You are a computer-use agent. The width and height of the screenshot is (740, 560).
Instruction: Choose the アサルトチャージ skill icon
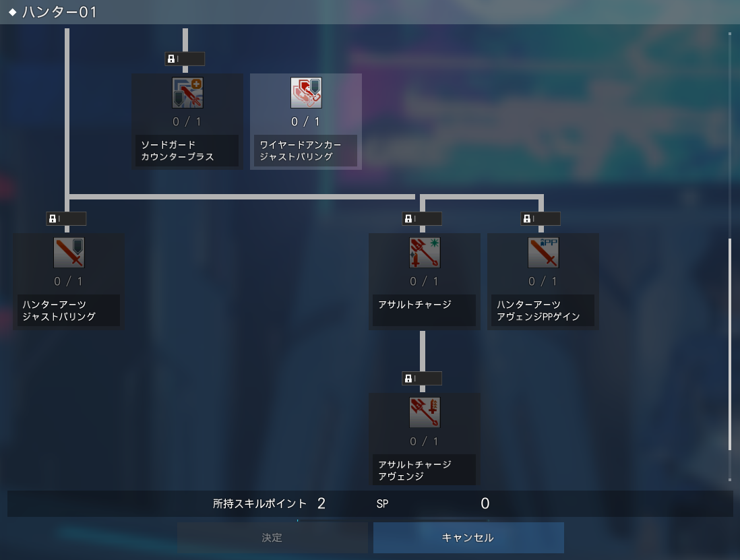[425, 253]
